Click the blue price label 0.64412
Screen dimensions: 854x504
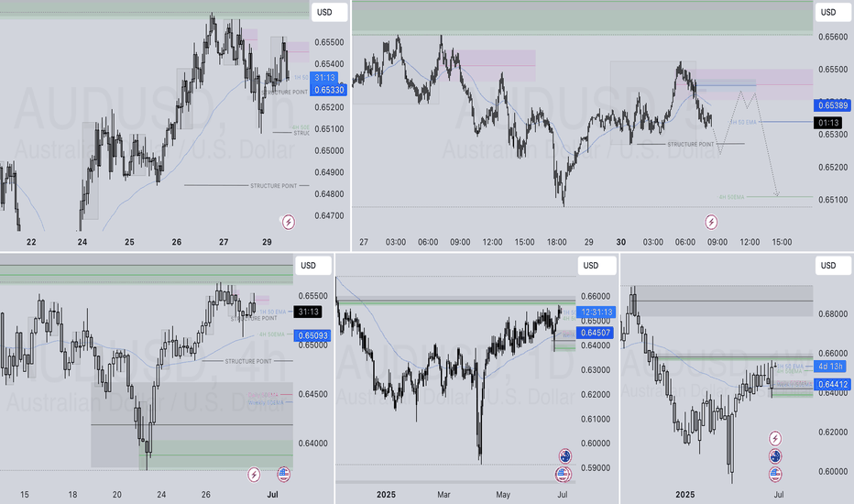tap(832, 384)
